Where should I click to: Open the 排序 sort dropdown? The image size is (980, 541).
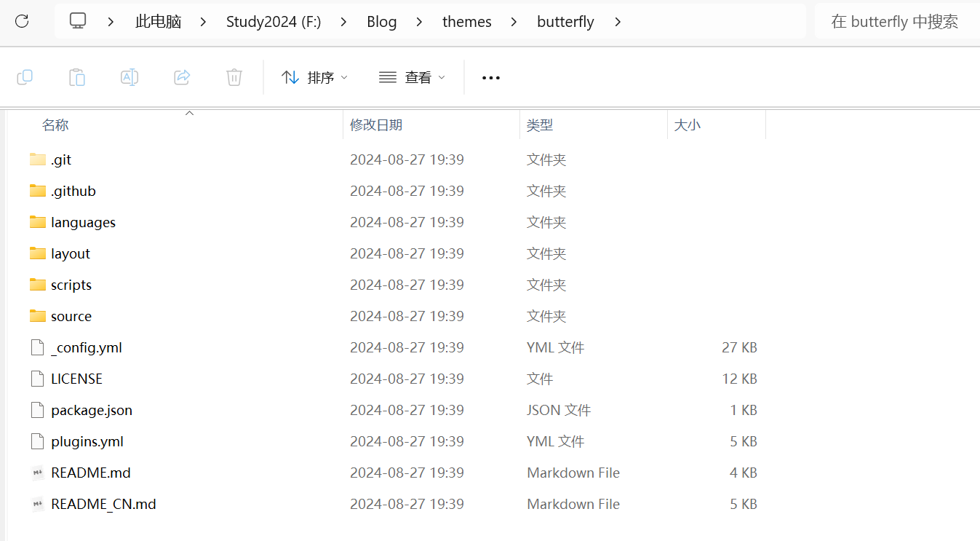[x=314, y=77]
